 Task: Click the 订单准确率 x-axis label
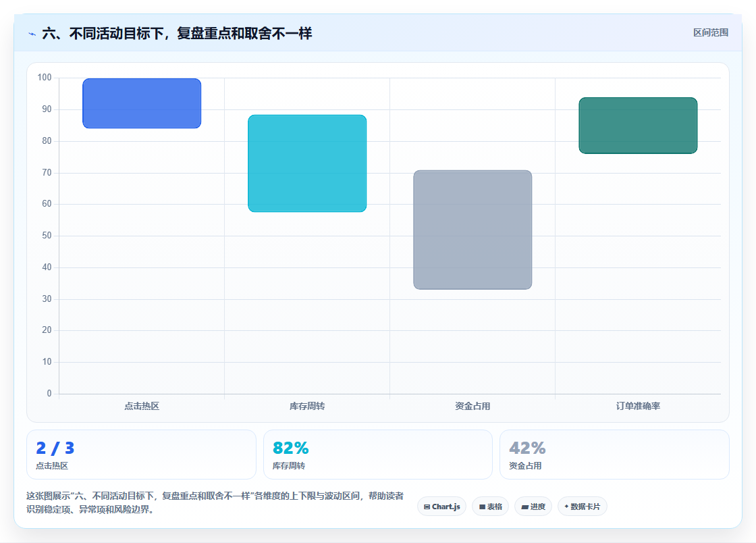[638, 406]
